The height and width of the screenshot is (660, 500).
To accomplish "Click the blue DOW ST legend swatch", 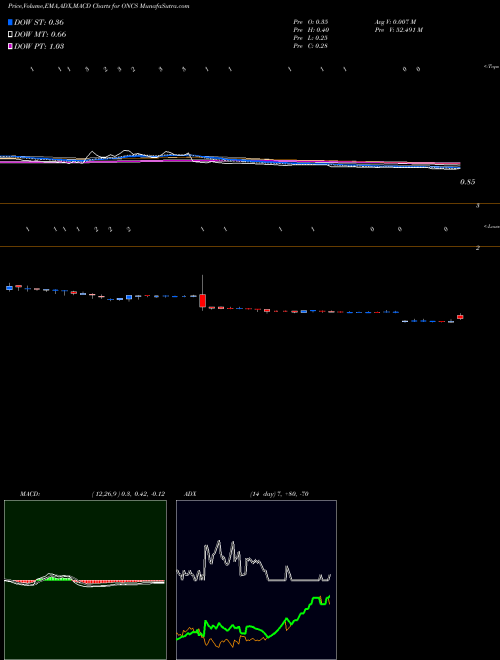I will pyautogui.click(x=11, y=22).
